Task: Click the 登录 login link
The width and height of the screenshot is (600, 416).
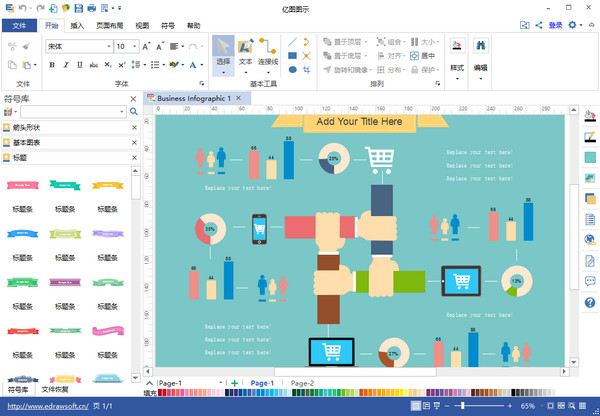Action: (x=554, y=25)
